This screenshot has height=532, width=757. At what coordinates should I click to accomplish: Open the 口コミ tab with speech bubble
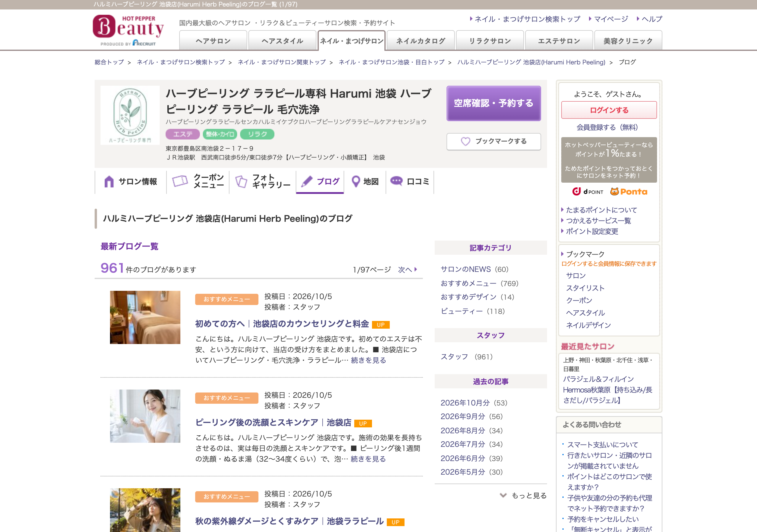[x=410, y=181]
